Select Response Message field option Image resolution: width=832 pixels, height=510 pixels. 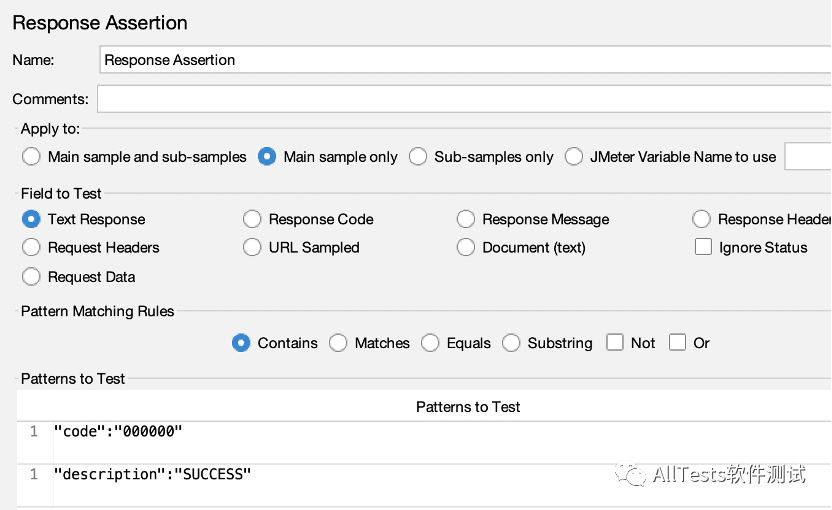[466, 219]
